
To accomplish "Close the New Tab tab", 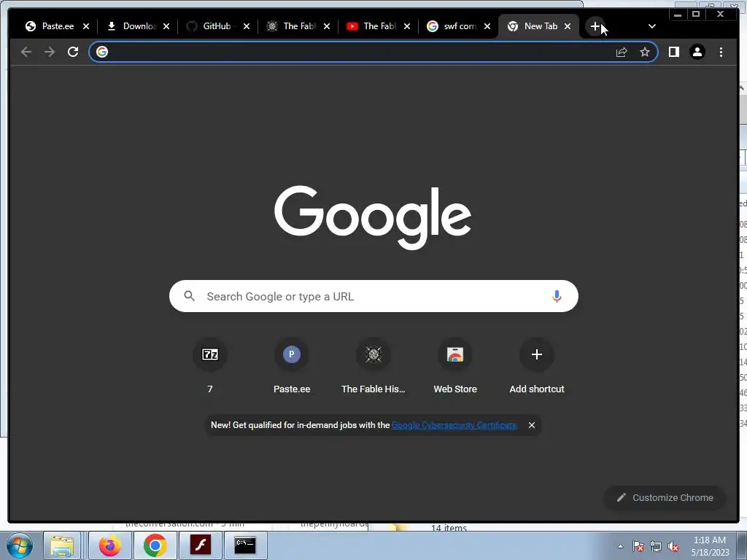I will 568,26.
